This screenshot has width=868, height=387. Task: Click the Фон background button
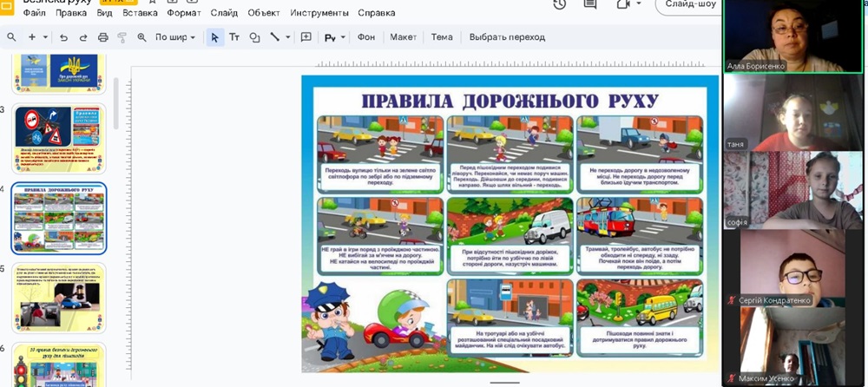pos(366,37)
